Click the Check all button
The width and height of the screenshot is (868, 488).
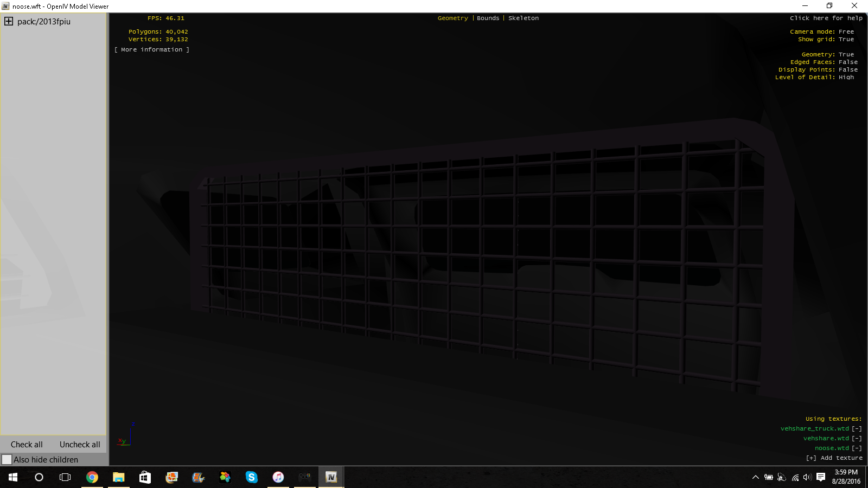click(x=27, y=445)
